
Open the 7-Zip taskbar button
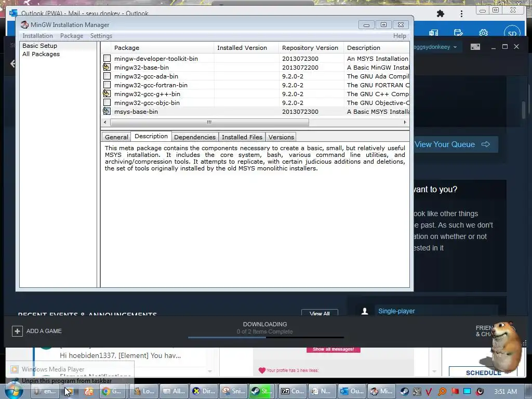coord(292,391)
